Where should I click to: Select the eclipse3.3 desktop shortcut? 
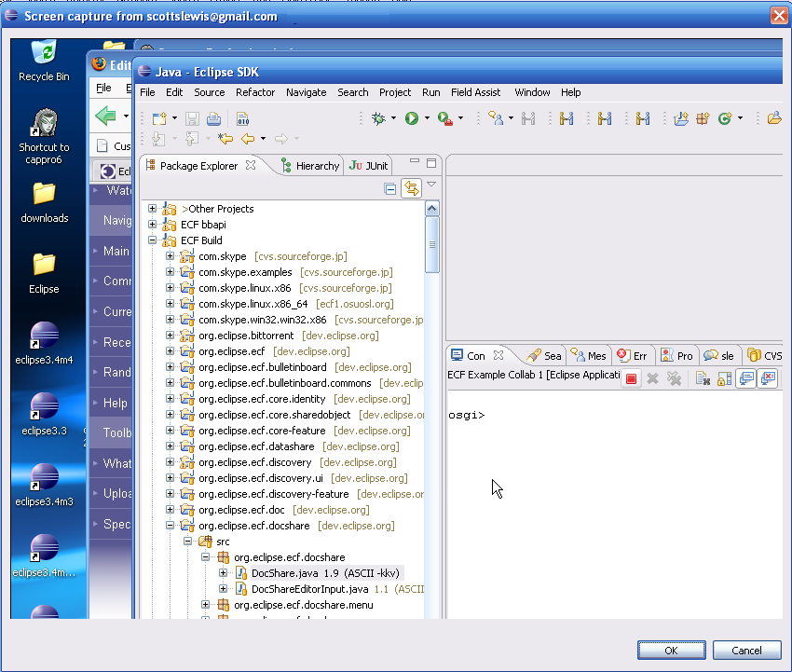(x=44, y=415)
